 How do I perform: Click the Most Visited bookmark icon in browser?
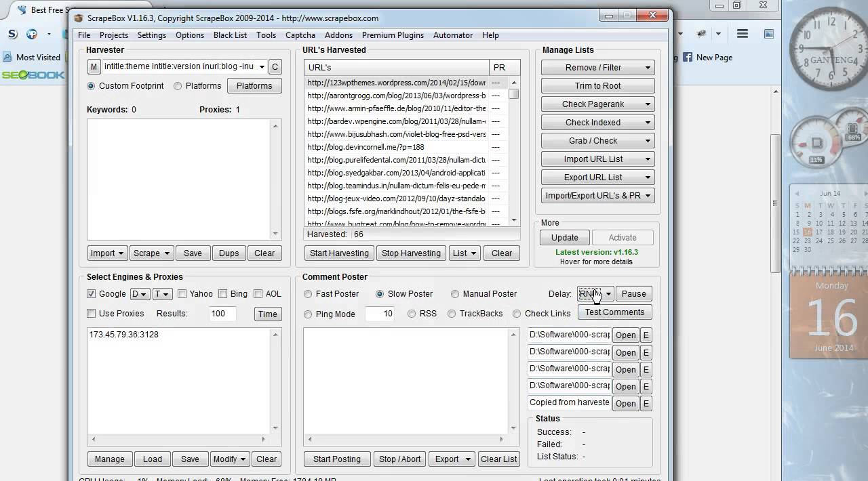click(7, 58)
